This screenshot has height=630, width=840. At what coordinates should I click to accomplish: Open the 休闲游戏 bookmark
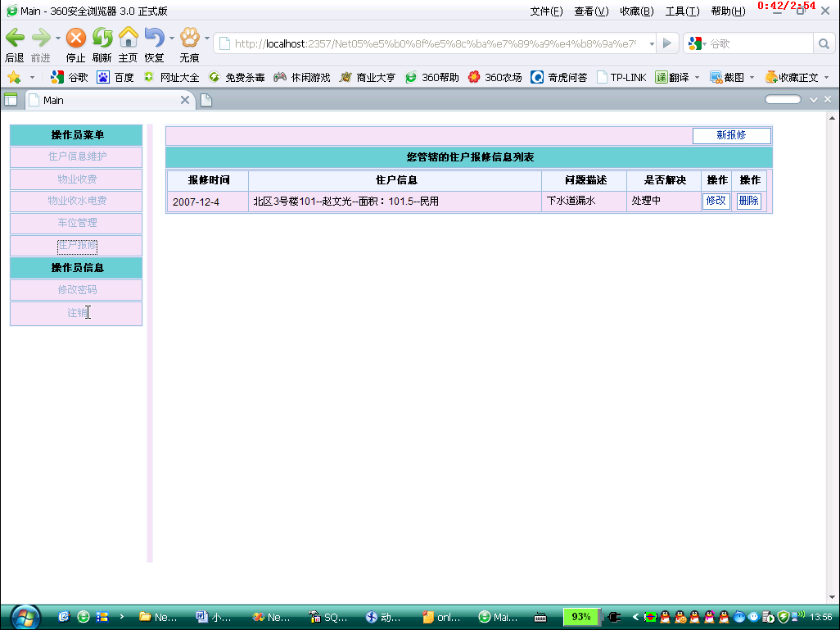[302, 77]
